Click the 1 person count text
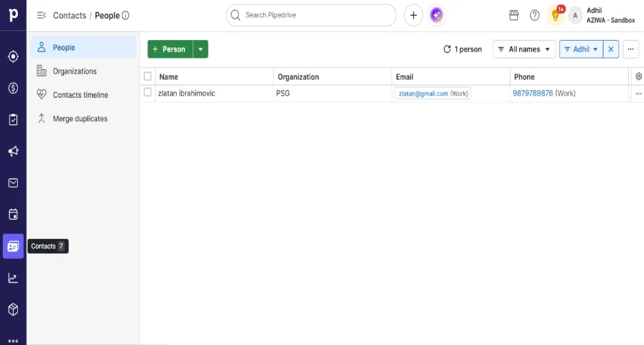The height and width of the screenshot is (345, 644). tap(469, 50)
